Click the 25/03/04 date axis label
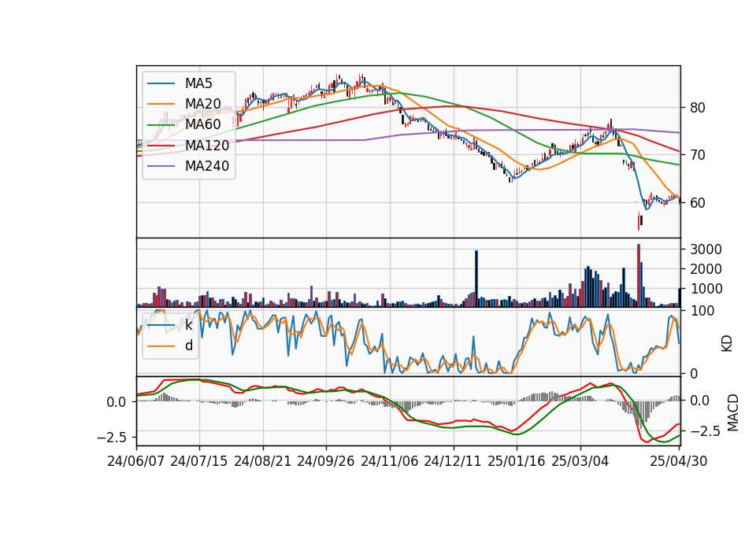Image resolution: width=756 pixels, height=543 pixels. pyautogui.click(x=580, y=461)
